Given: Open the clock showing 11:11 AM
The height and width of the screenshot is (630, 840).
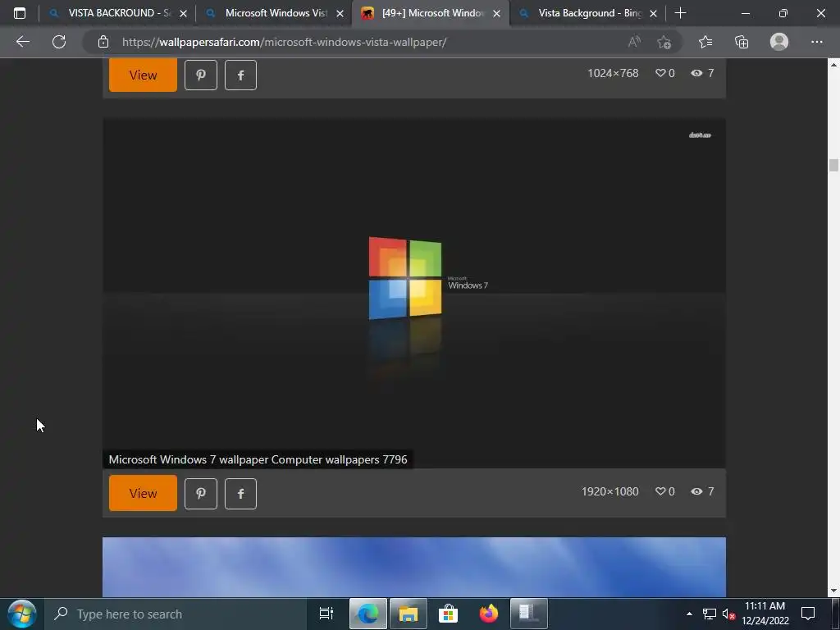Looking at the screenshot, I should (x=765, y=614).
